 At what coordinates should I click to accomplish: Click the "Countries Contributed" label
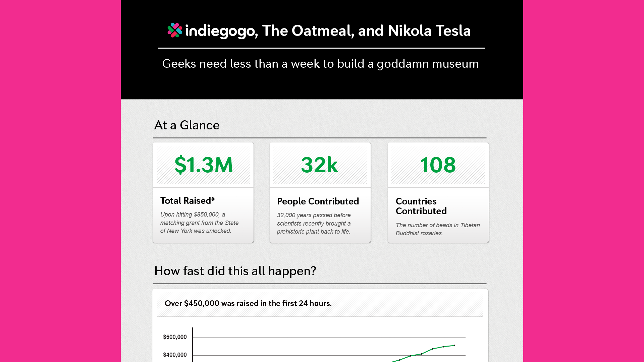click(x=421, y=206)
